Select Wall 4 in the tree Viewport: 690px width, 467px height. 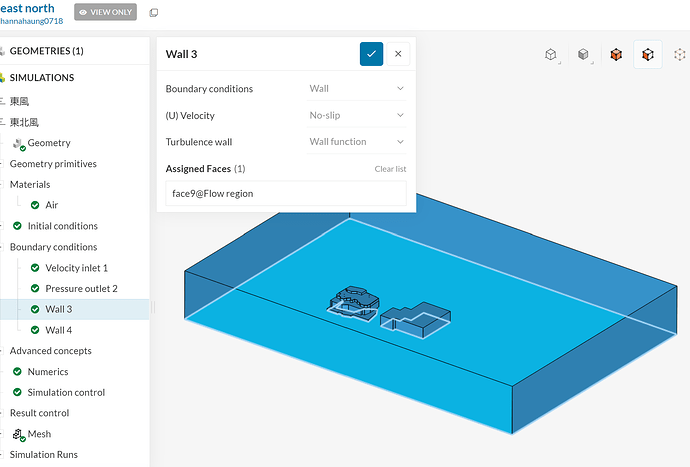coord(58,330)
